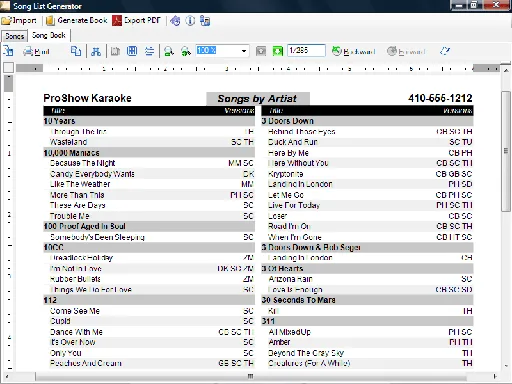Click the 100 Proof Aged In Soul header
512x384 pixels.
click(x=149, y=226)
